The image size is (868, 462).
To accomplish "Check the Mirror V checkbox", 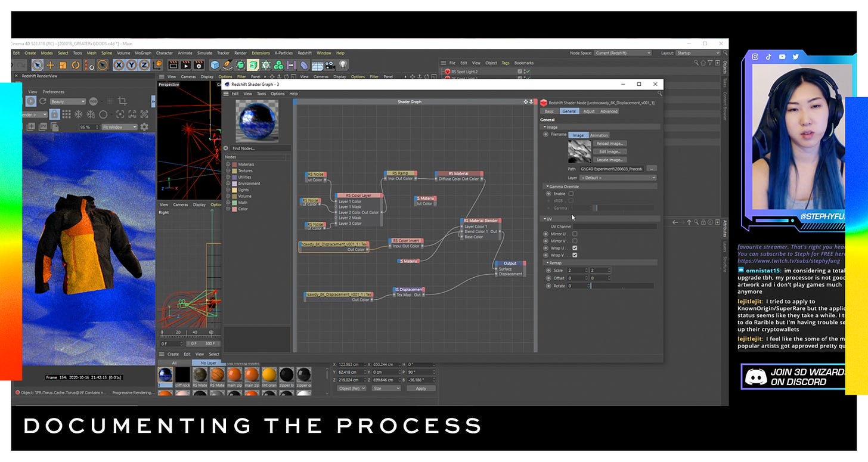I will click(x=575, y=241).
